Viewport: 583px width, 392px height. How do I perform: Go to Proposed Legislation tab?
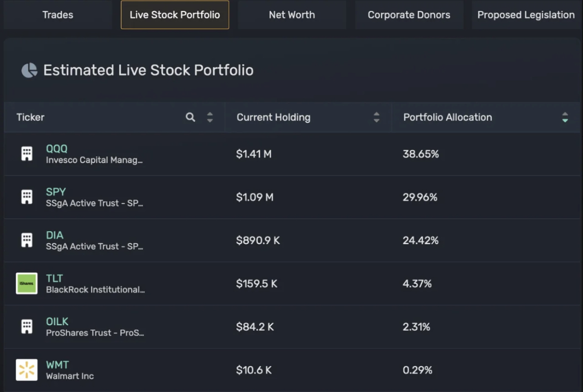pos(526,15)
